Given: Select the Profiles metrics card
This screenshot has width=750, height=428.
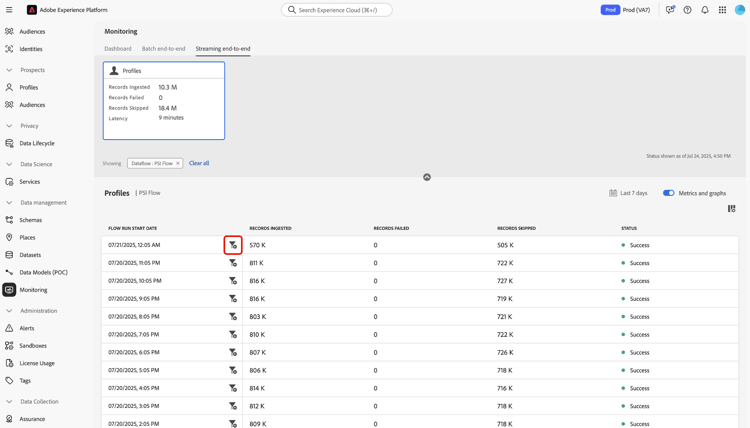Looking at the screenshot, I should click(164, 101).
